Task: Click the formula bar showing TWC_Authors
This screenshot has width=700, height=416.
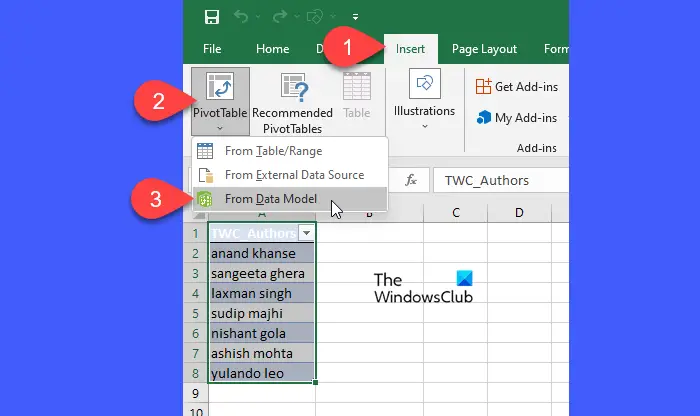Action: click(501, 180)
